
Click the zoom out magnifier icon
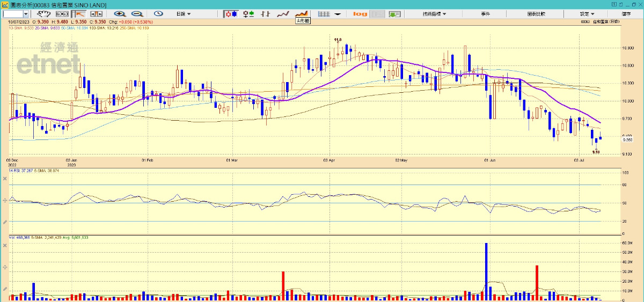click(137, 13)
